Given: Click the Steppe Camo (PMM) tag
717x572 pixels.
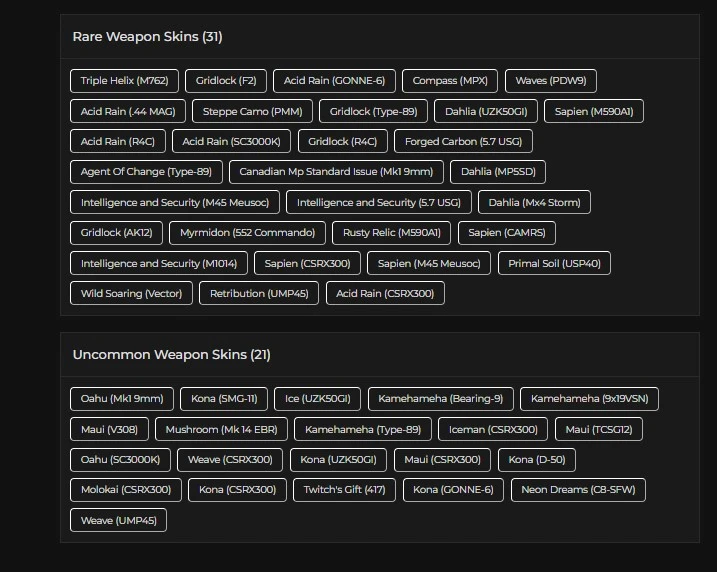Looking at the screenshot, I should [x=252, y=111].
